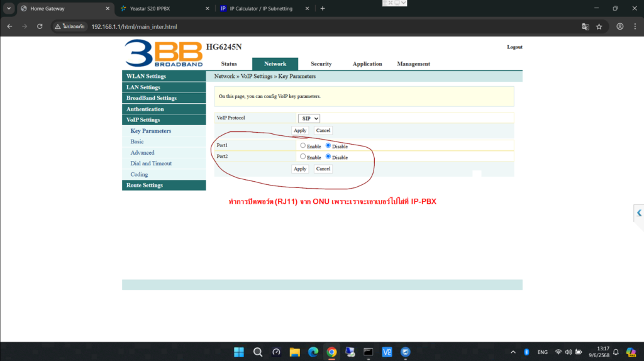Launch Microsoft Edge from taskbar
The height and width of the screenshot is (361, 644).
(313, 352)
